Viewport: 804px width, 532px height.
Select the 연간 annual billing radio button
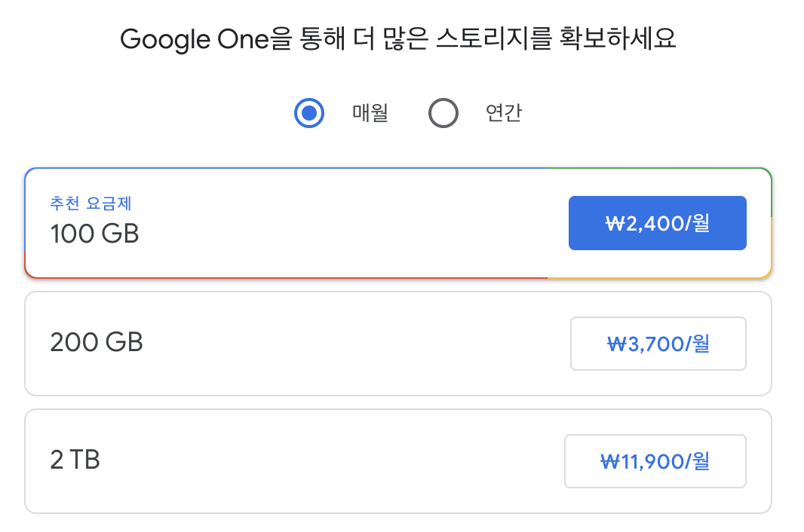pyautogui.click(x=443, y=113)
